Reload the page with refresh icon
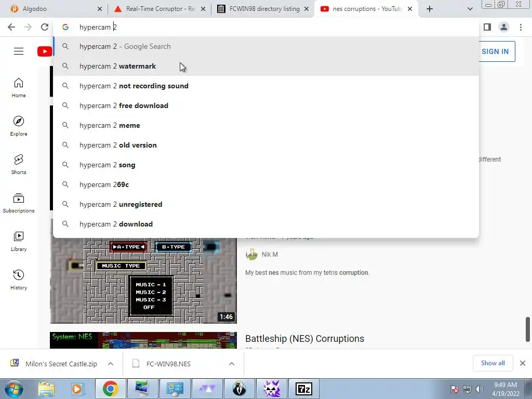The width and height of the screenshot is (532, 399). click(45, 27)
